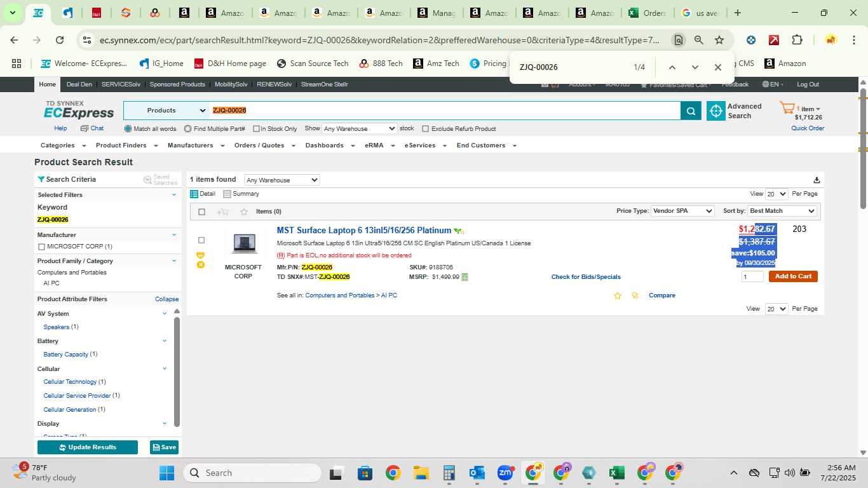Click the quantity input field showing 1

tap(752, 276)
